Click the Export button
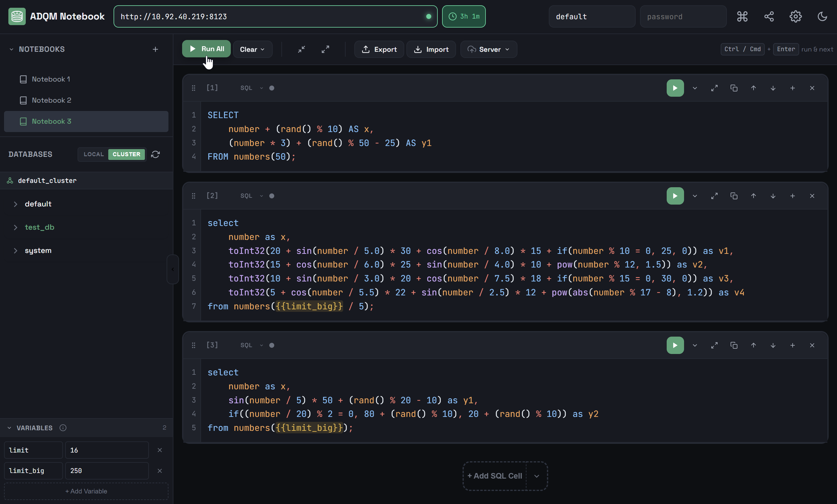 click(x=379, y=49)
